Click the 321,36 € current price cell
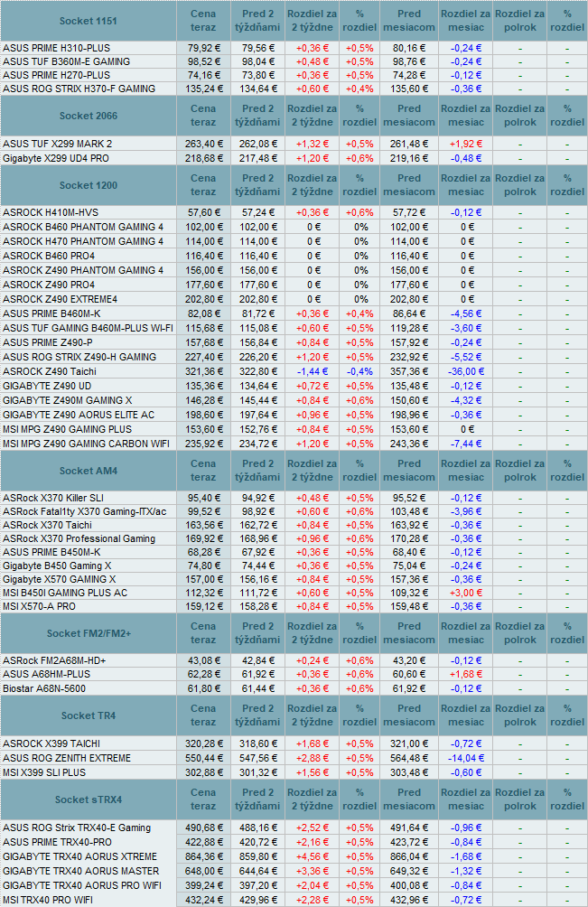The height and width of the screenshot is (907, 588). click(203, 371)
